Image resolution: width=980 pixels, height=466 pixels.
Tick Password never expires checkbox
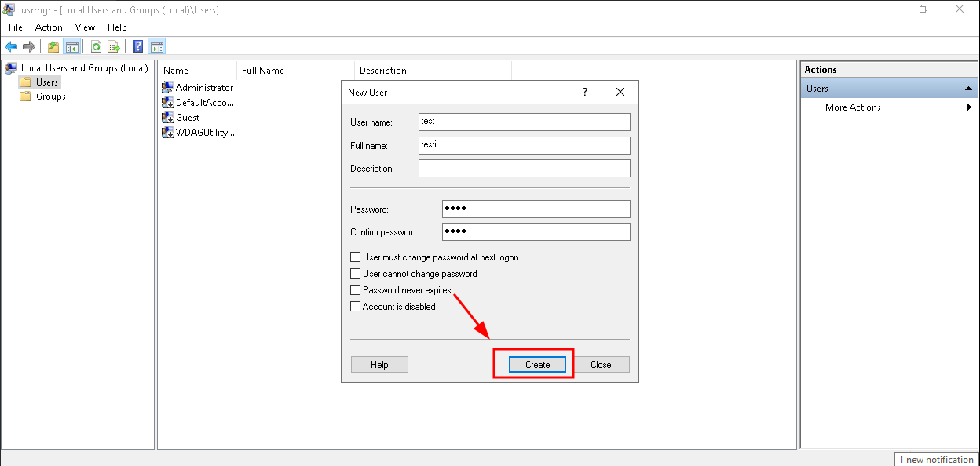click(356, 290)
